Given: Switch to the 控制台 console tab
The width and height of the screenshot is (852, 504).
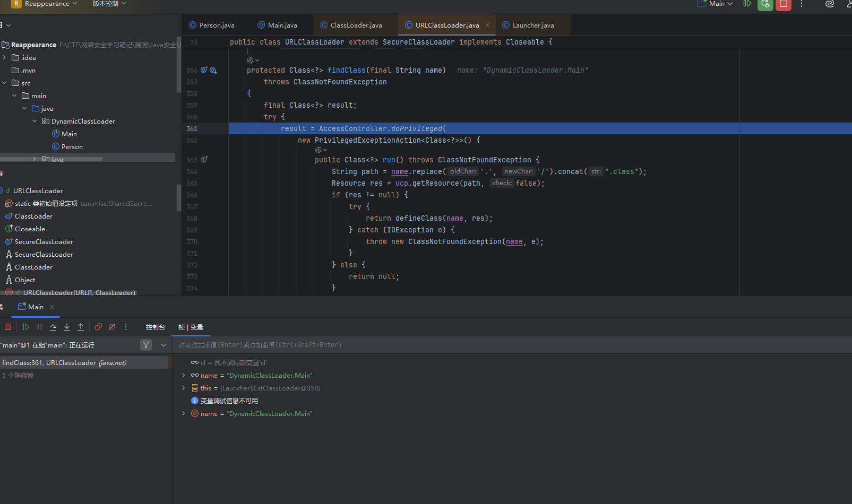Looking at the screenshot, I should (155, 327).
